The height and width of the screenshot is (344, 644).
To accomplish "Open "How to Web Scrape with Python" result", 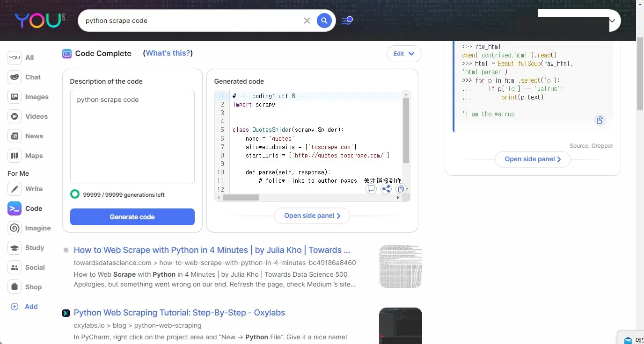I will pyautogui.click(x=212, y=250).
